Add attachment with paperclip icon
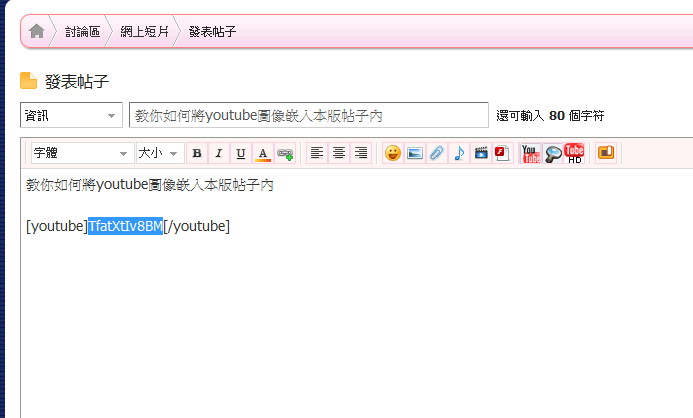 (x=437, y=153)
